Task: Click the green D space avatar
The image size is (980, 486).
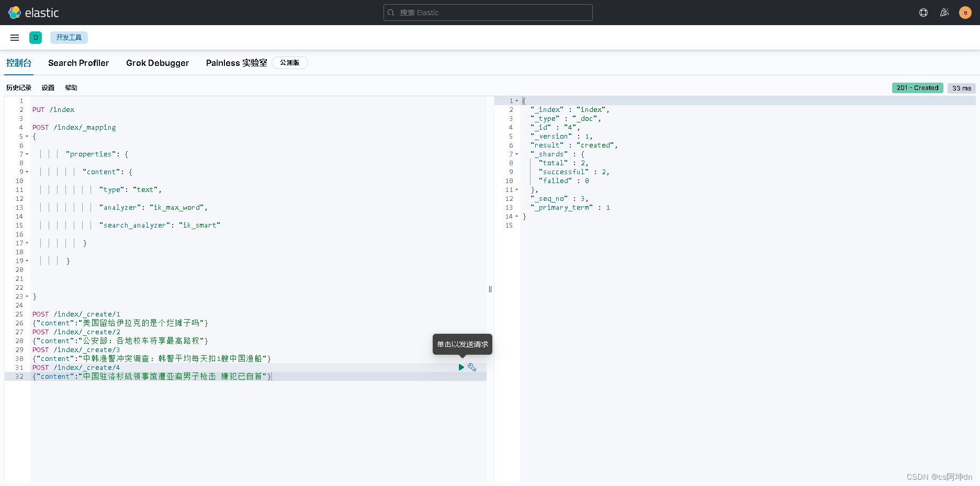Action: click(36, 38)
